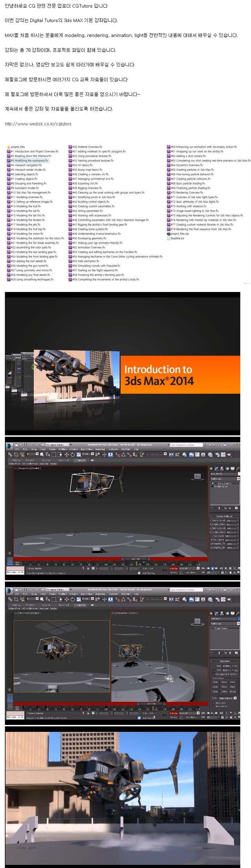Click the Render teapot icon in the upper 3ds Max toolbar
This screenshot has width=251, height=868.
point(229,454)
